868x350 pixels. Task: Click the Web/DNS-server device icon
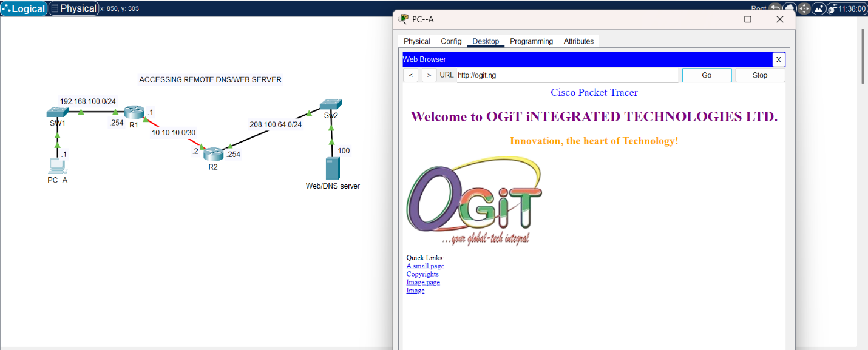click(x=332, y=169)
